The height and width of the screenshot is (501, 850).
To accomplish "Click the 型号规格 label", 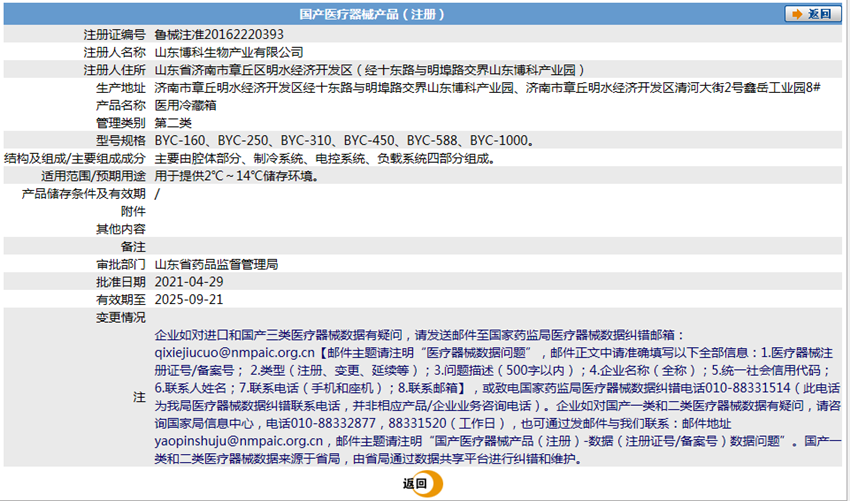I will click(x=121, y=140).
